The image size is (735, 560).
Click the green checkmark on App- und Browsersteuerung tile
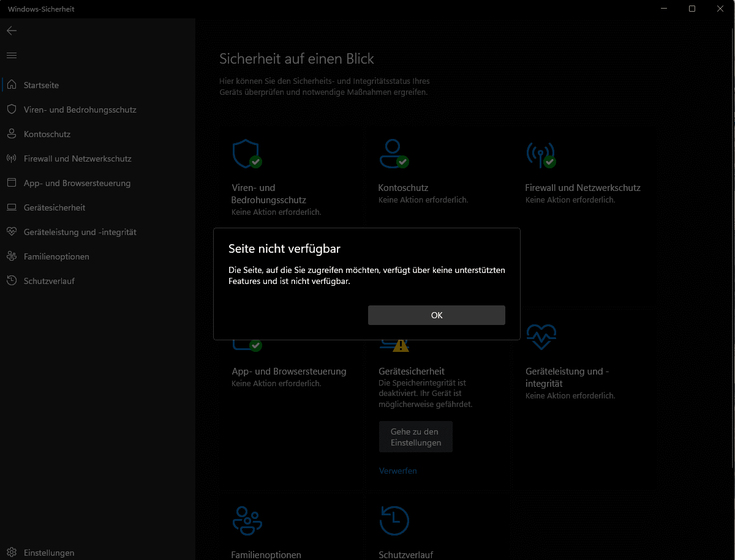tap(256, 345)
